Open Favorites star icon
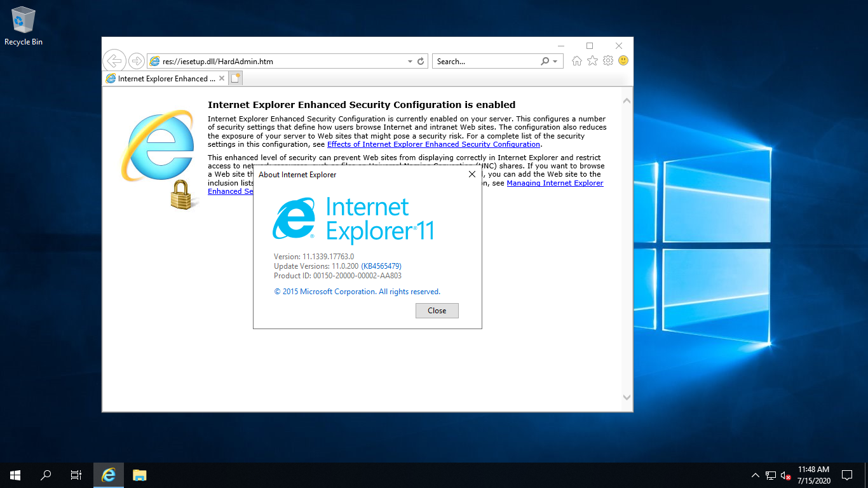The width and height of the screenshot is (868, 488). click(592, 61)
